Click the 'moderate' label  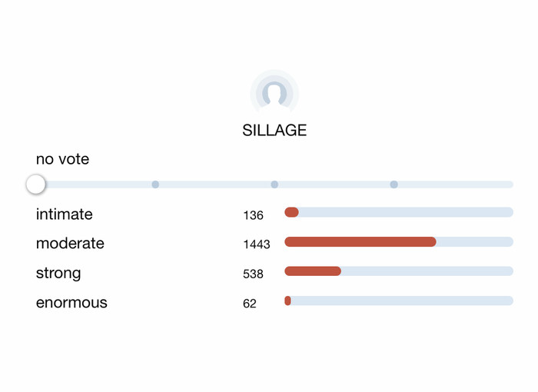[x=70, y=244]
